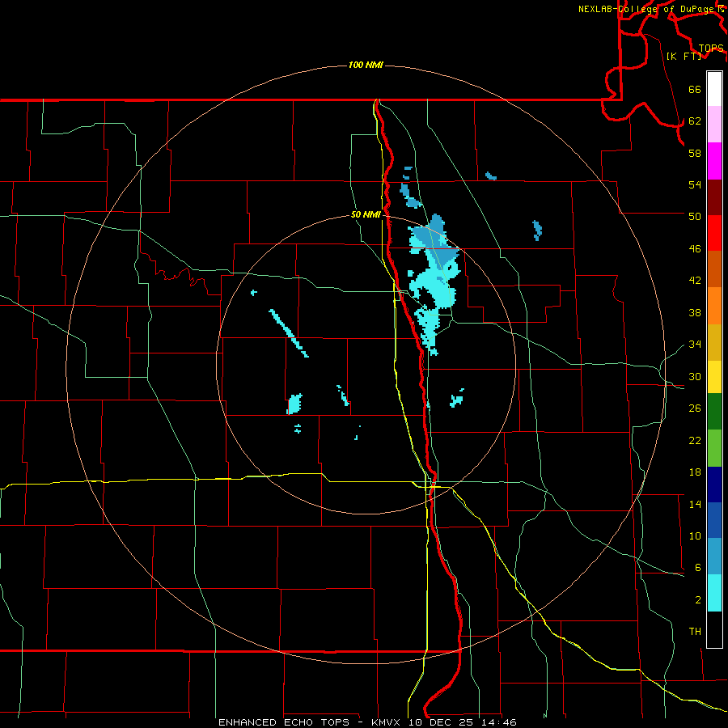
Task: Click the legend value 34
Action: [x=695, y=345]
